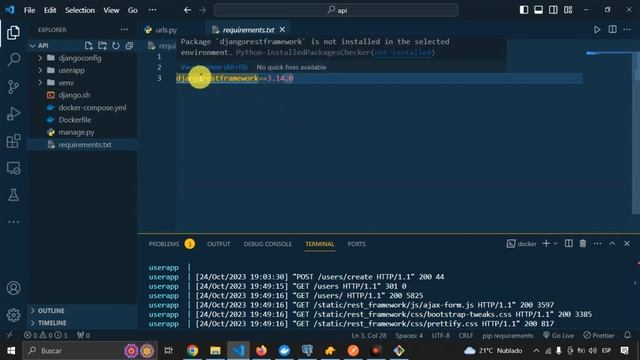
Task: Run the file with play button
Action: click(597, 29)
